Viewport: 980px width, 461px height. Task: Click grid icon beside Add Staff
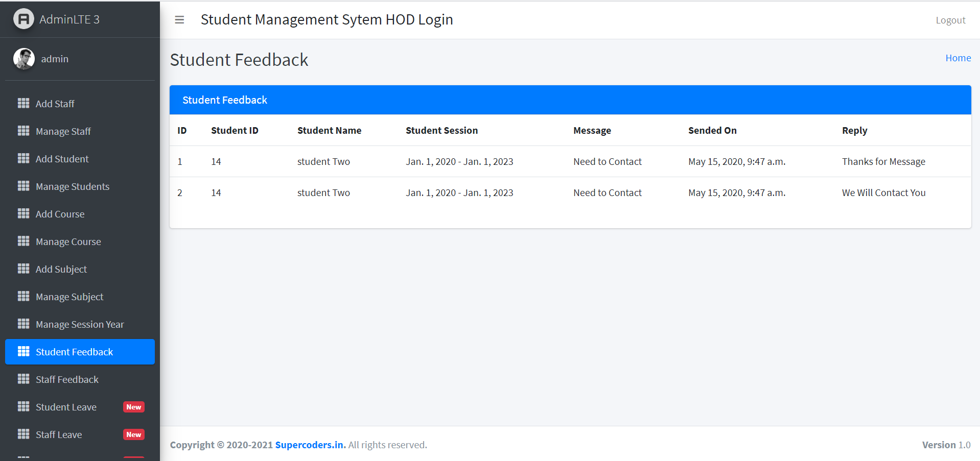24,103
